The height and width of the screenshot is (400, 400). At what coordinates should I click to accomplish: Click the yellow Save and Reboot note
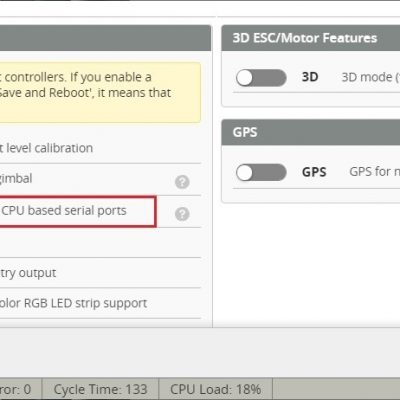[x=100, y=92]
